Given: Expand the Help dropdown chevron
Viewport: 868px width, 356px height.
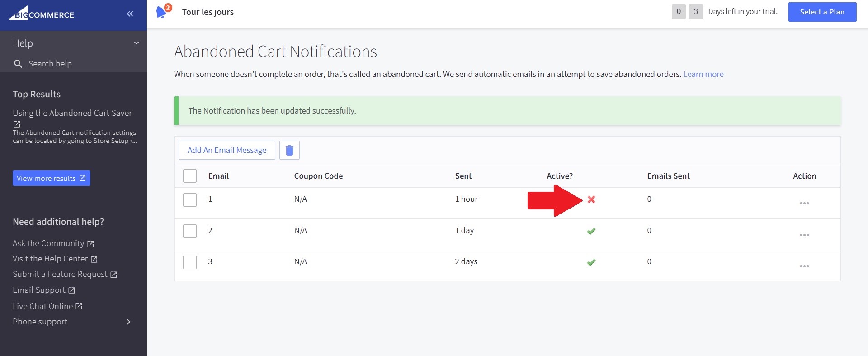Looking at the screenshot, I should pos(136,43).
